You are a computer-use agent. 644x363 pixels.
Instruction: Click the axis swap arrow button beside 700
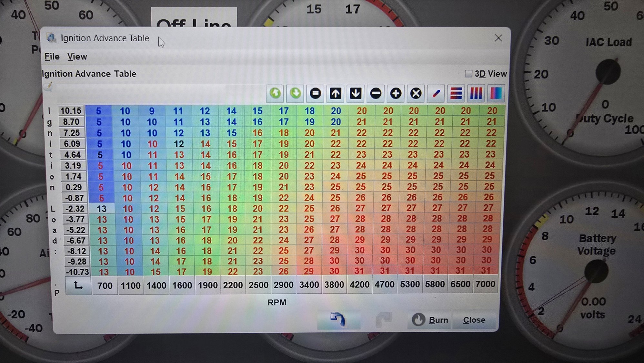[78, 285]
